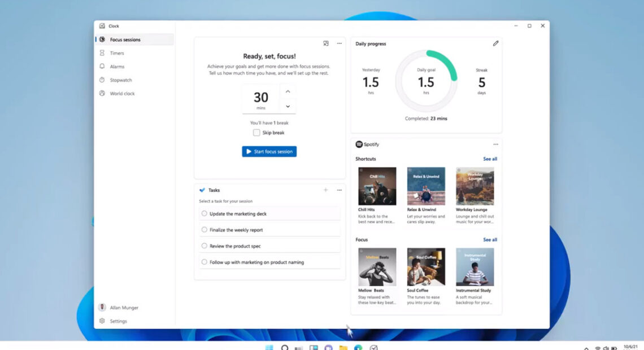Add a new task with the plus icon

(326, 190)
